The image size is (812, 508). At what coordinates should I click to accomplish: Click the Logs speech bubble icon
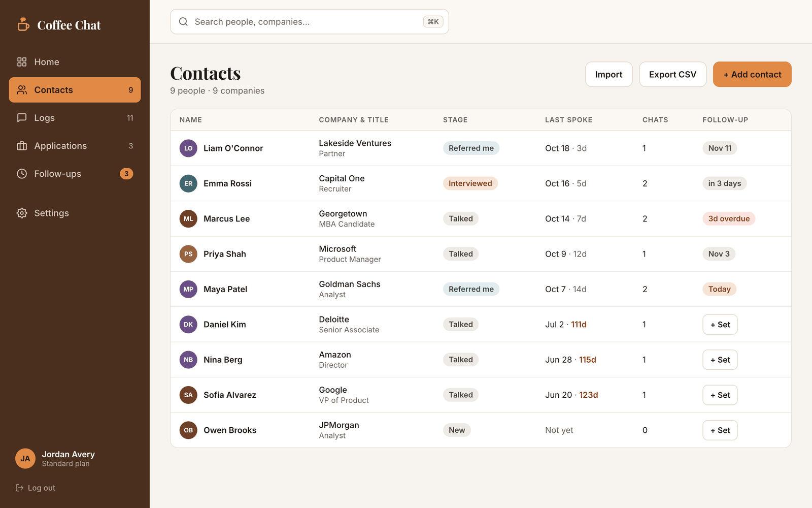pos(22,118)
